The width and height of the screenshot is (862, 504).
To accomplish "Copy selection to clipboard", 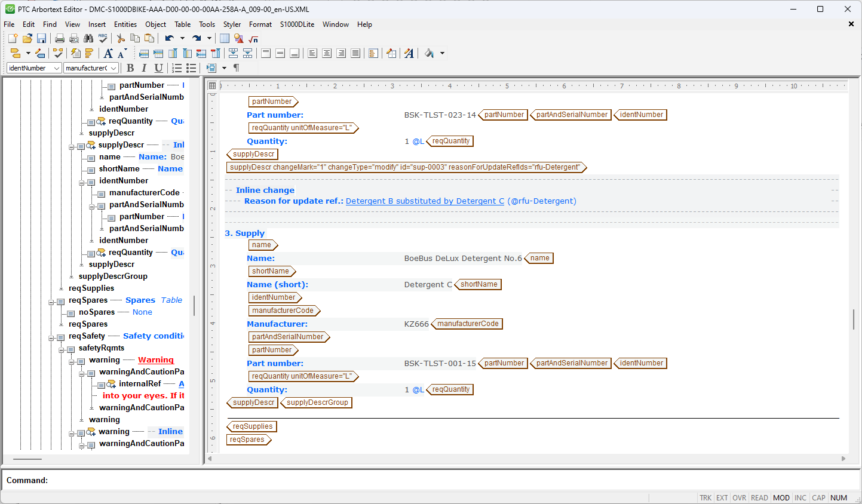I will coord(135,38).
